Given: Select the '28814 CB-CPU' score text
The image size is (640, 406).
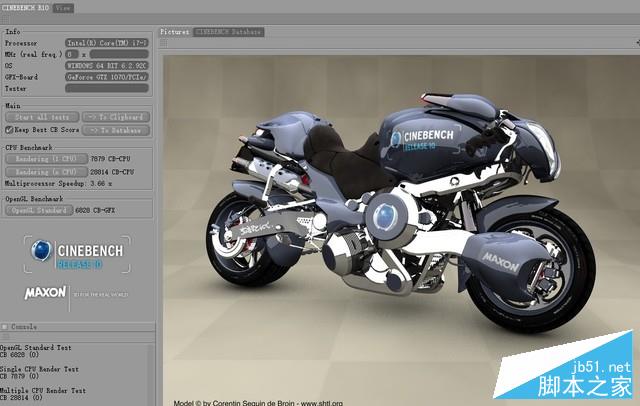Looking at the screenshot, I should pos(112,172).
